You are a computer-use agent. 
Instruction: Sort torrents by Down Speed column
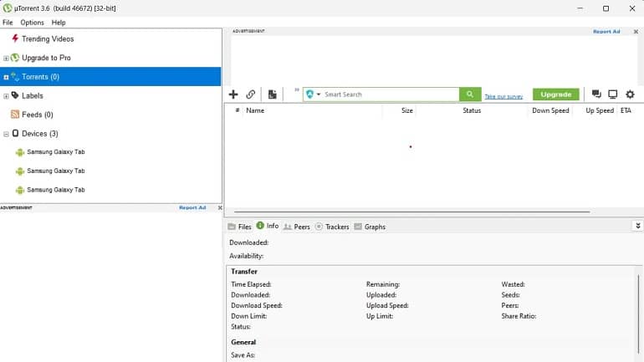[x=550, y=110]
